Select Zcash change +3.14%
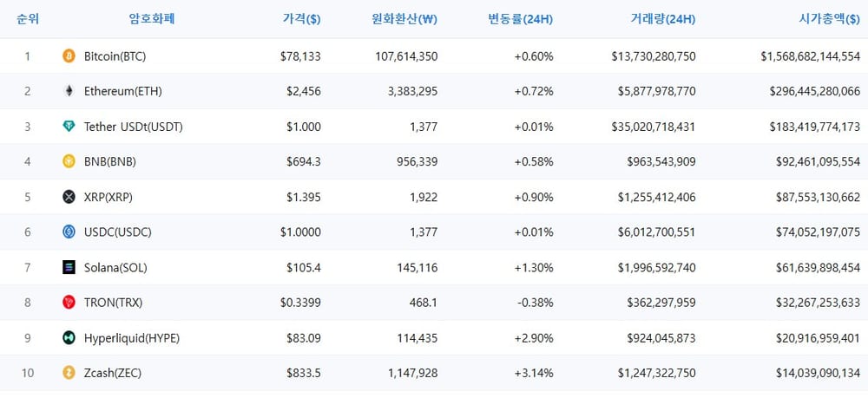 click(x=534, y=374)
